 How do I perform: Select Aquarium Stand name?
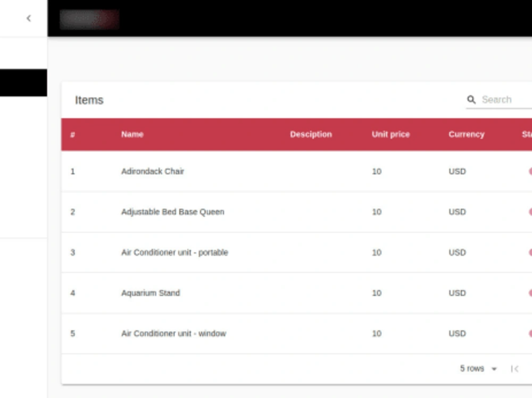(151, 293)
